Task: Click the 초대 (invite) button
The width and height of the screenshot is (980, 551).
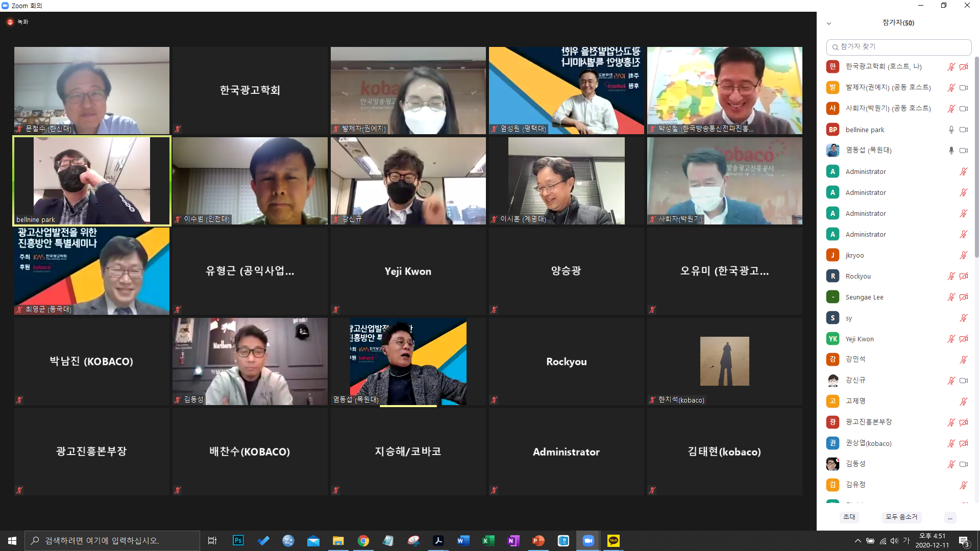Action: (849, 517)
